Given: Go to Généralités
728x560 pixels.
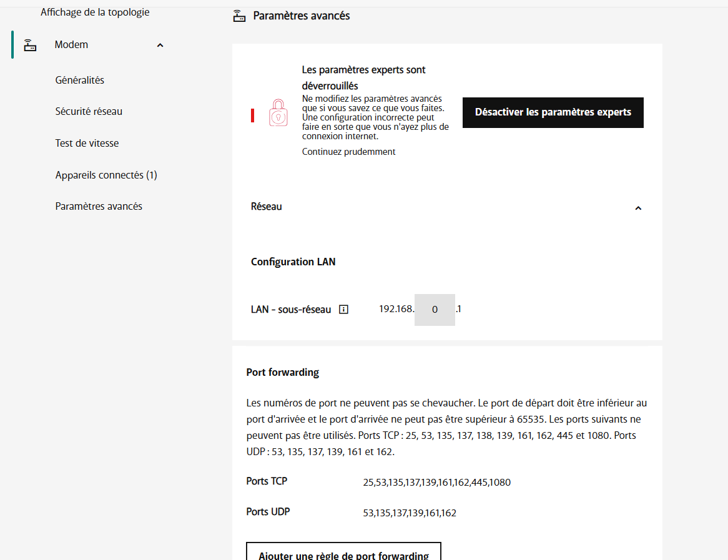Looking at the screenshot, I should click(x=79, y=80).
